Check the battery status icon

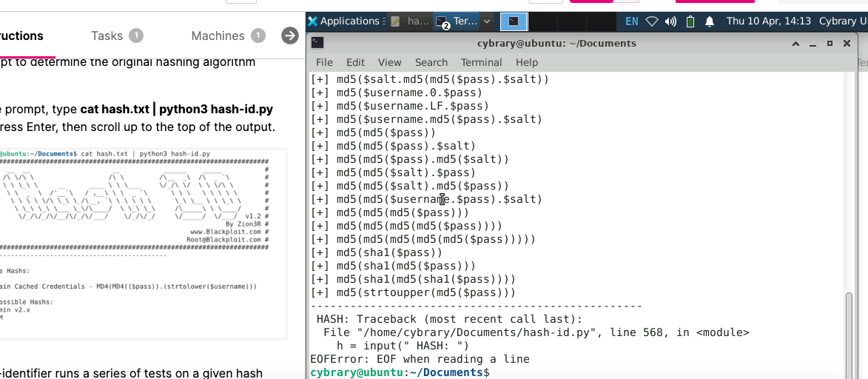pyautogui.click(x=690, y=21)
